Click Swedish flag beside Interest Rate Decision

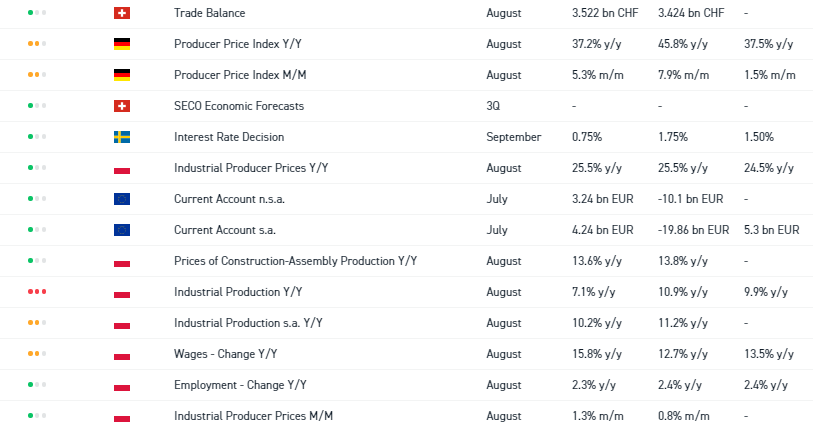(x=122, y=137)
